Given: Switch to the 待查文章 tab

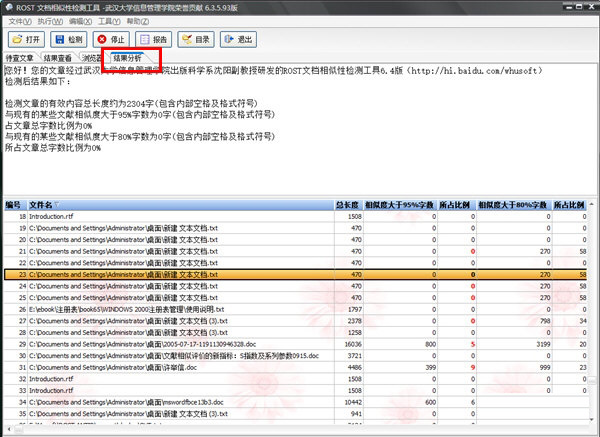Looking at the screenshot, I should tap(20, 59).
